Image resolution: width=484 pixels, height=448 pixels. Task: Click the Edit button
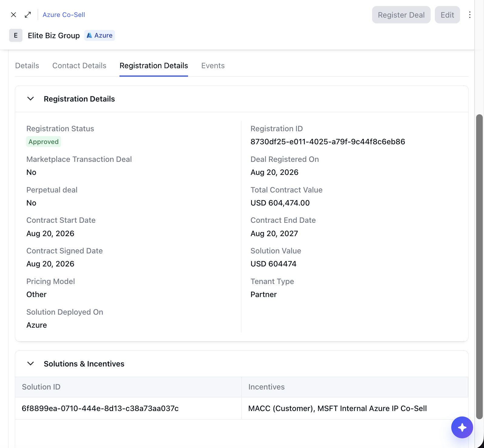pos(447,15)
